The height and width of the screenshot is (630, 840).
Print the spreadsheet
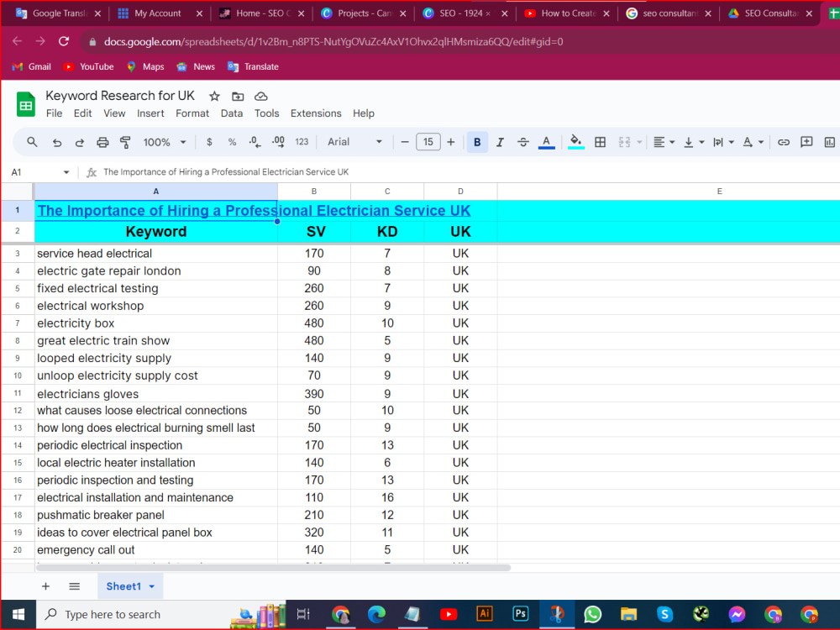(x=102, y=142)
